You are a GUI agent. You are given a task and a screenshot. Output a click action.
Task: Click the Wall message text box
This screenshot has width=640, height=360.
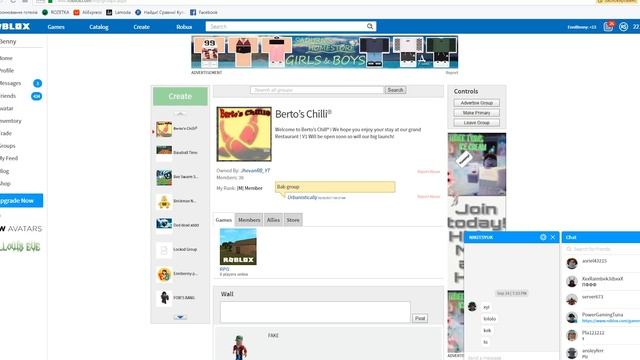[x=315, y=312]
